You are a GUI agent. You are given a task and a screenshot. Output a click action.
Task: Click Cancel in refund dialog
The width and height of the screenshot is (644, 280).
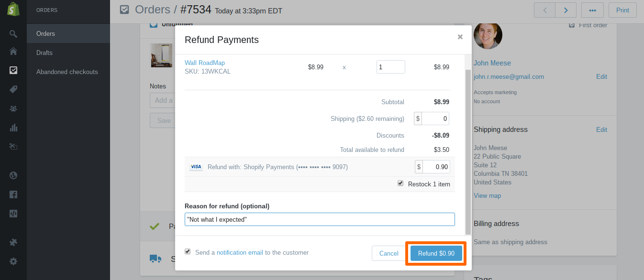389,253
